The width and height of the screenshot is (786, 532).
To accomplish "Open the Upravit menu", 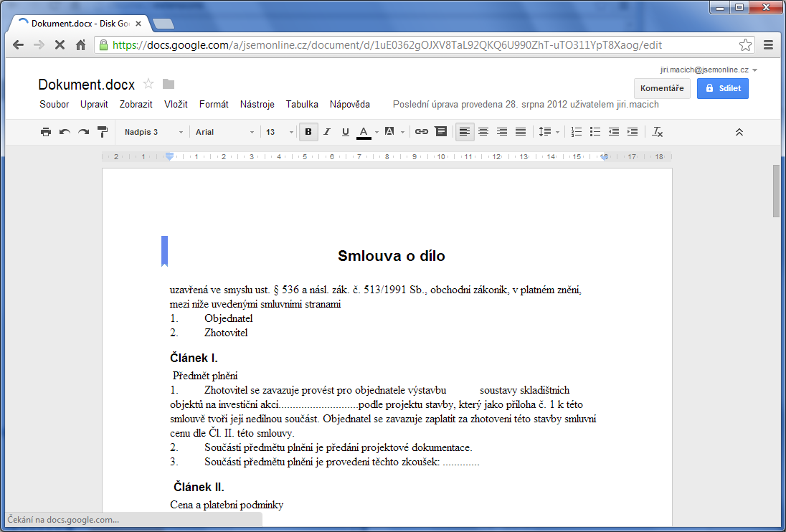I will pos(94,104).
